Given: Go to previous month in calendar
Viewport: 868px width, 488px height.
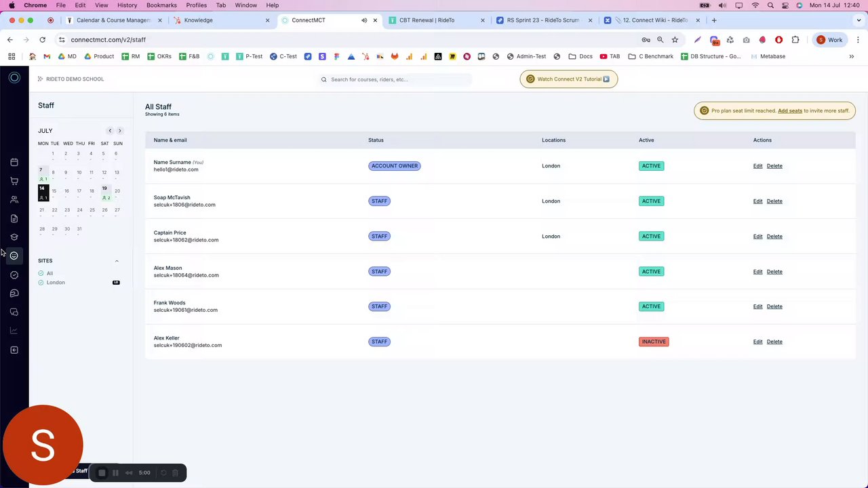Looking at the screenshot, I should (x=110, y=131).
